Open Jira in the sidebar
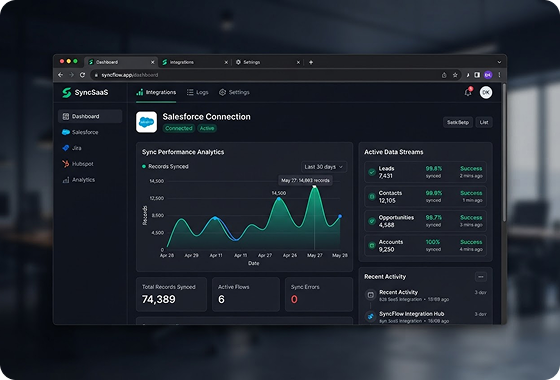Image resolution: width=560 pixels, height=380 pixels. pyautogui.click(x=90, y=148)
